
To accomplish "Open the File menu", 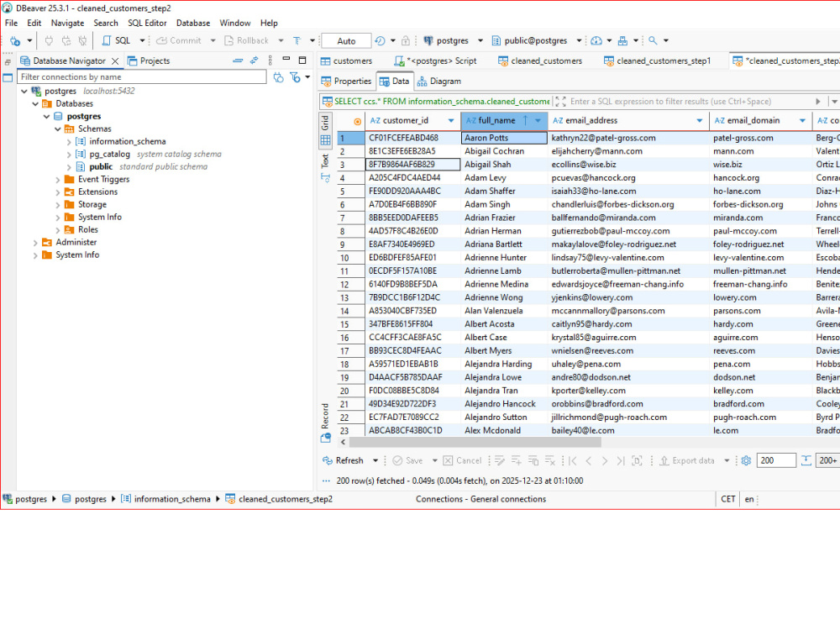I will 11,23.
